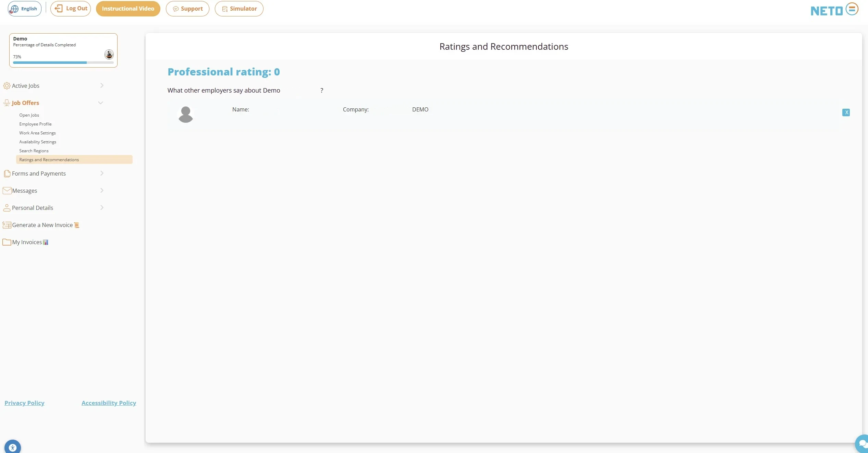The height and width of the screenshot is (453, 868).
Task: Expand the Personal Details chevron
Action: tap(102, 207)
